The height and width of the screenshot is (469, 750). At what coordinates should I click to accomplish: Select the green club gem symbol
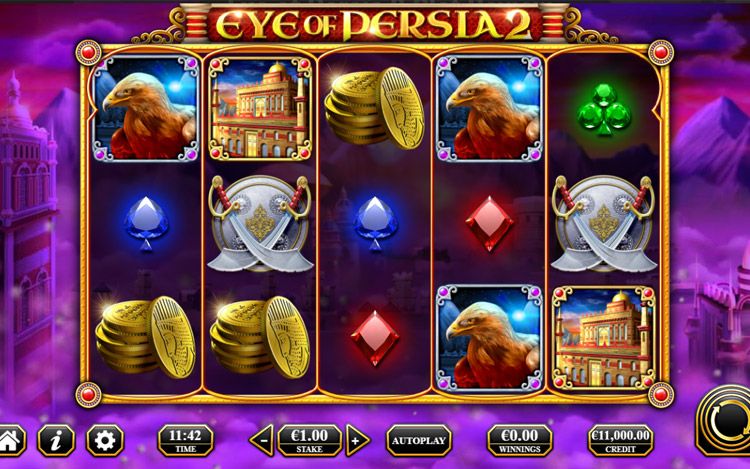[x=604, y=109]
